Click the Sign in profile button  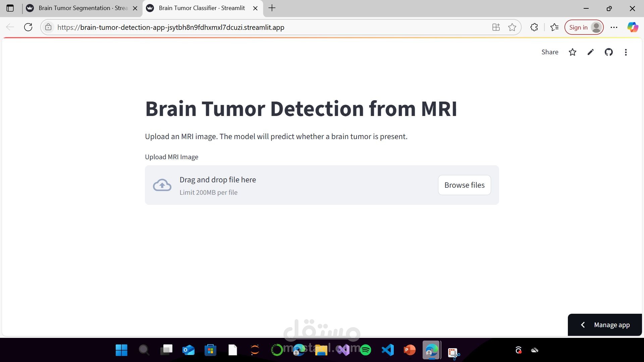tap(584, 27)
